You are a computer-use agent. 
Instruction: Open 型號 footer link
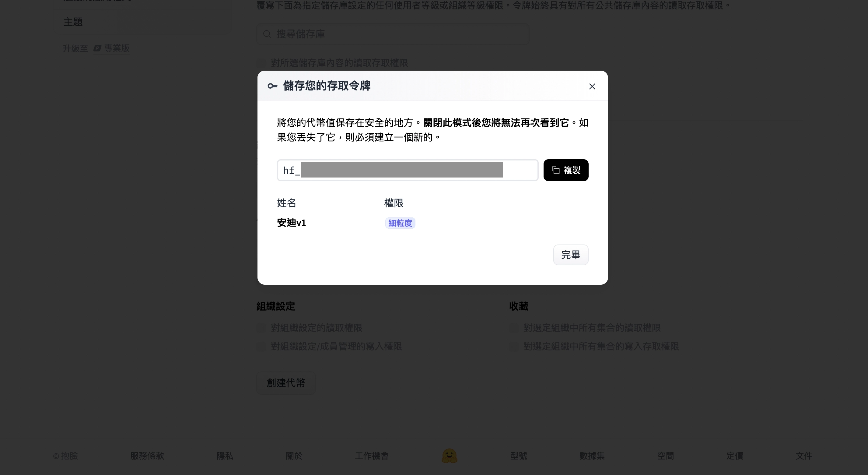(x=519, y=456)
